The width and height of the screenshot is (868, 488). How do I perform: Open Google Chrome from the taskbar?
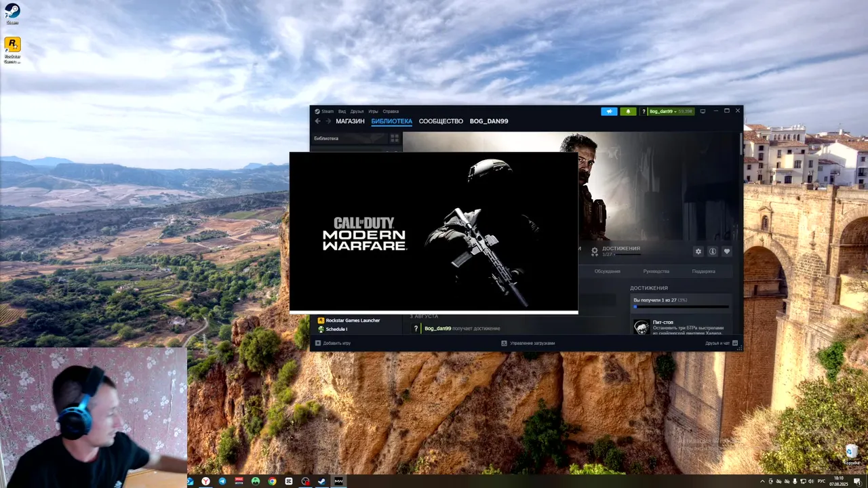click(272, 481)
